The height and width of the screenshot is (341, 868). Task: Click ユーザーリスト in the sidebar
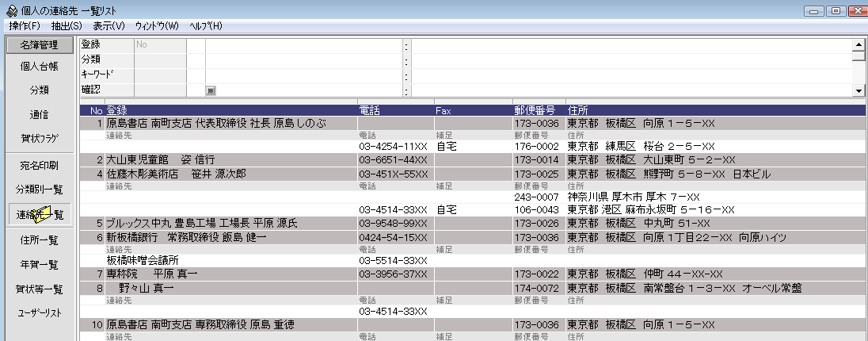(40, 313)
